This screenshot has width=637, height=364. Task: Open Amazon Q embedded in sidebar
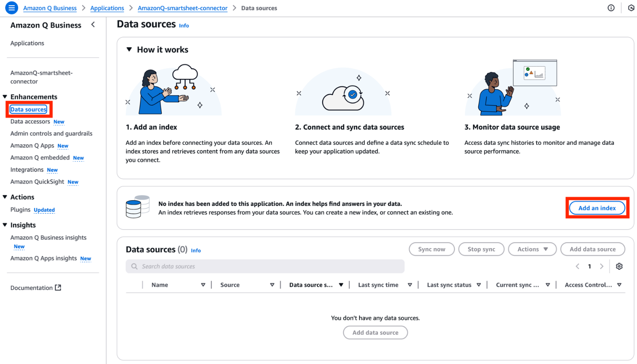(40, 158)
